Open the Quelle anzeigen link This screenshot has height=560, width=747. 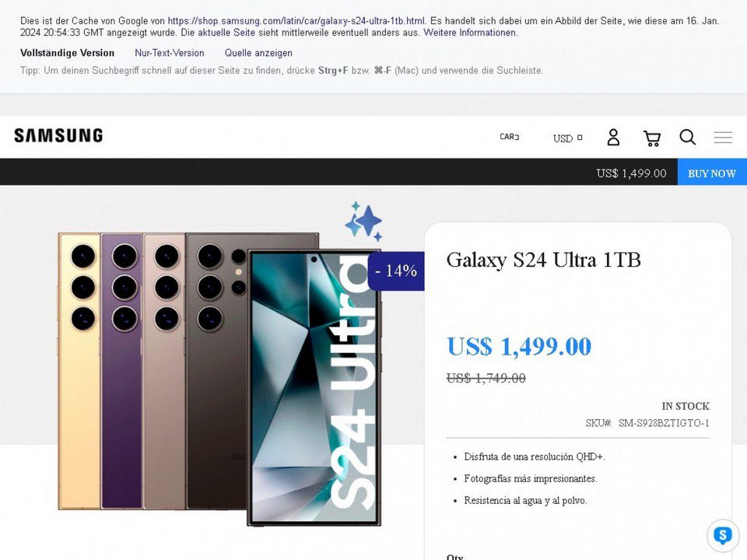pos(258,53)
